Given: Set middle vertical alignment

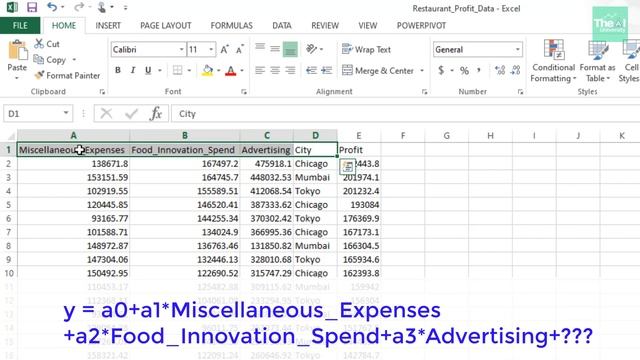Looking at the screenshot, I should 275,49.
